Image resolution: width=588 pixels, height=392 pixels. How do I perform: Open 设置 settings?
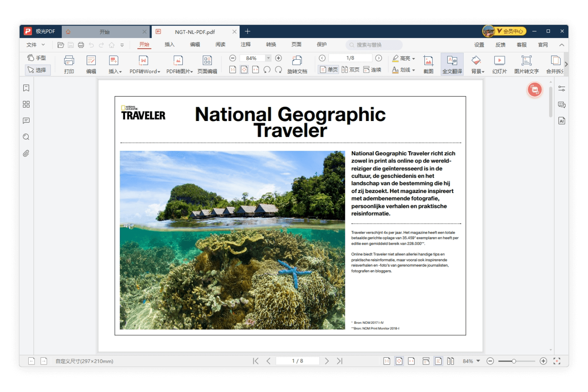[x=479, y=45]
